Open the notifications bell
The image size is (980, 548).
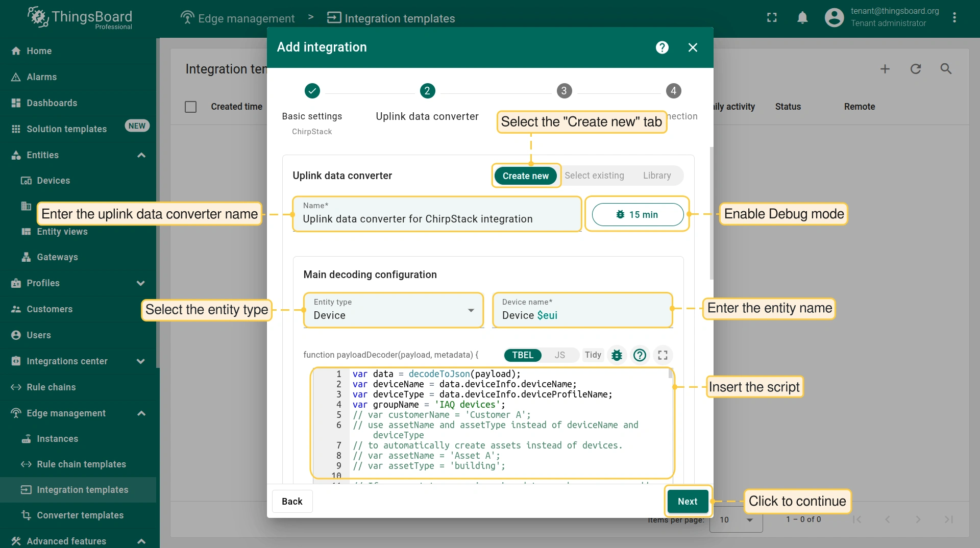coord(802,18)
